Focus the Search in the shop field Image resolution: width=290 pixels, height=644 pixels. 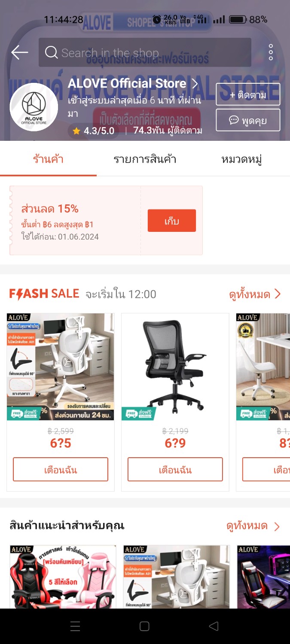point(145,52)
